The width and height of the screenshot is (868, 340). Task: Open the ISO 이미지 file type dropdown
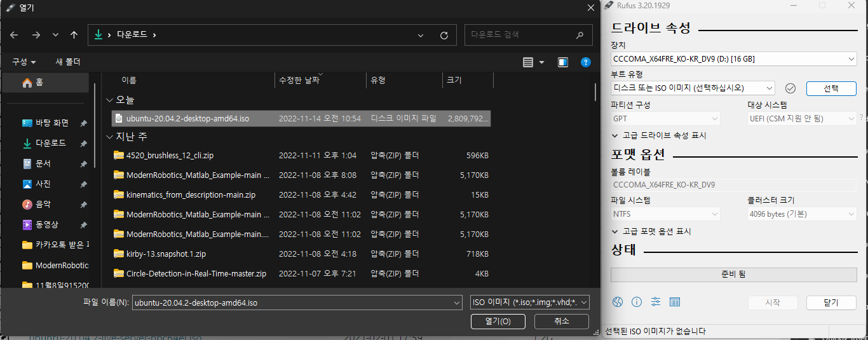pos(529,303)
